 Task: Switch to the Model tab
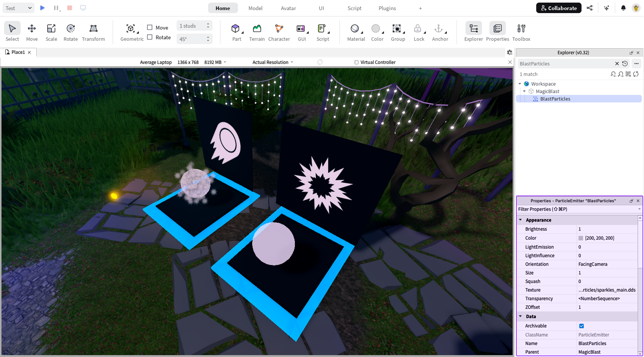pyautogui.click(x=256, y=8)
